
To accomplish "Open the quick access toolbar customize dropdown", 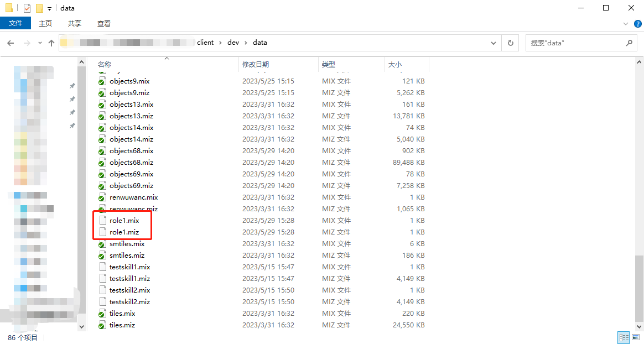I will click(x=49, y=9).
